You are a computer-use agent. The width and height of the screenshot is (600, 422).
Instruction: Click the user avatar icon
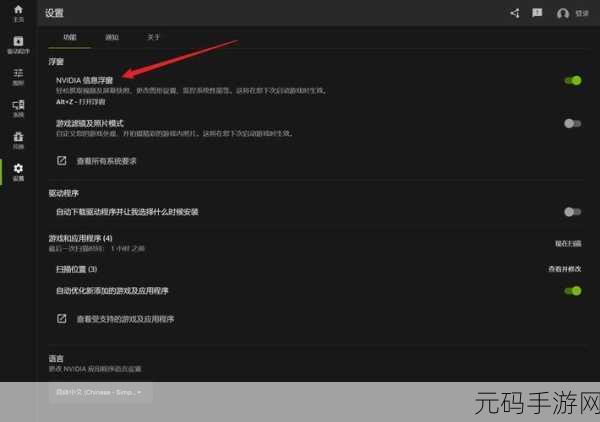tap(562, 14)
